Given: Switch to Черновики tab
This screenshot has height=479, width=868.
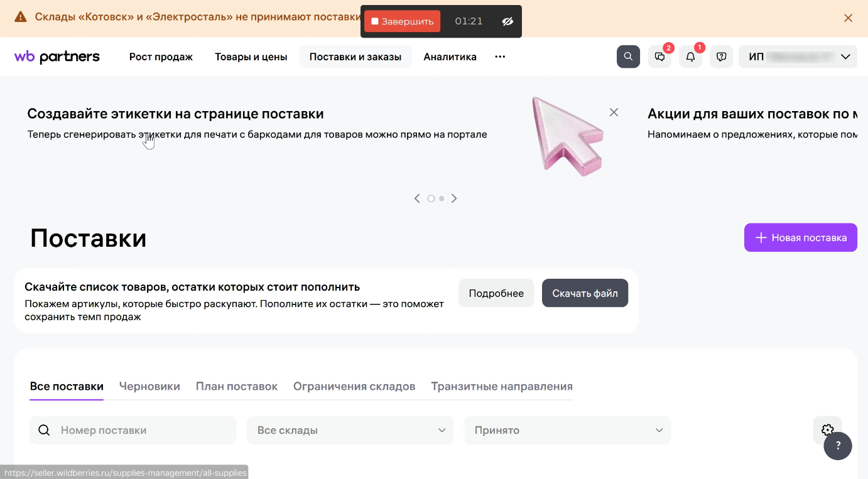Looking at the screenshot, I should [149, 386].
